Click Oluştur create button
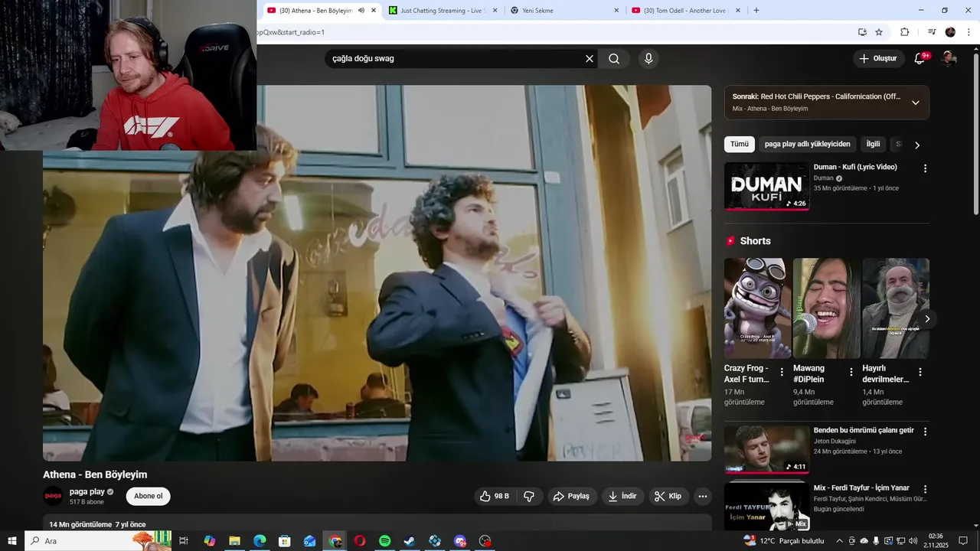The width and height of the screenshot is (980, 551). tap(877, 59)
